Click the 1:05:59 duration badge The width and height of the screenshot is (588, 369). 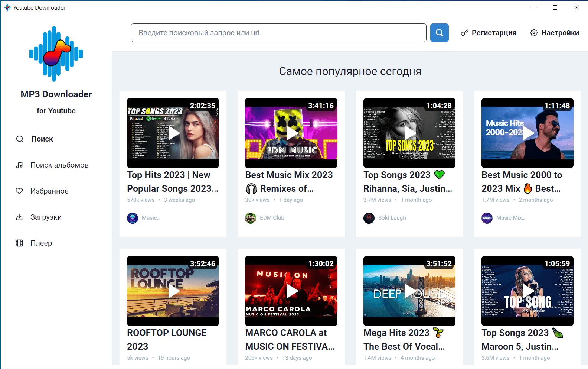click(x=557, y=263)
